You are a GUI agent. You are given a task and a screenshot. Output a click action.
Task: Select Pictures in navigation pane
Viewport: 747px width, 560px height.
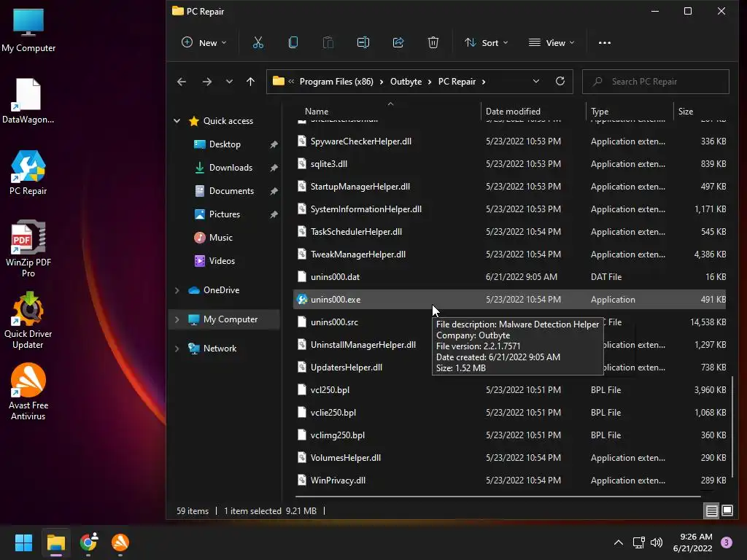point(225,214)
